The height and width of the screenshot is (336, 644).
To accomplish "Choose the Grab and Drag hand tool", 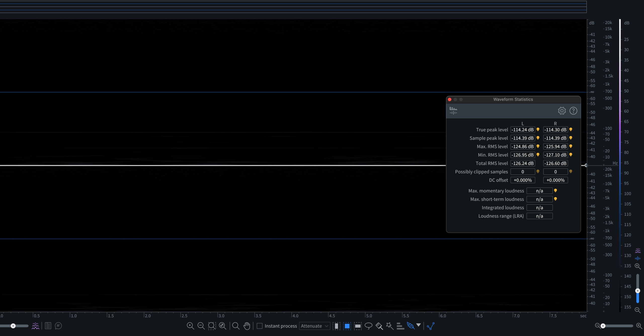I will [x=247, y=326].
